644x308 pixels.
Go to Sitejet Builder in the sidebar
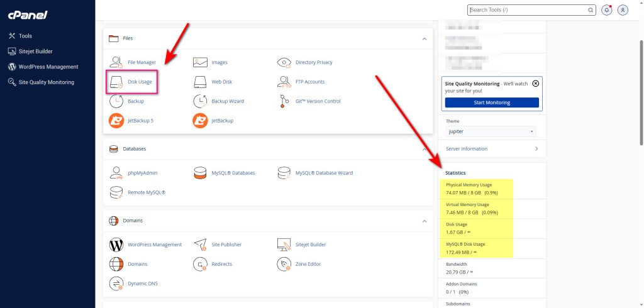pos(35,51)
